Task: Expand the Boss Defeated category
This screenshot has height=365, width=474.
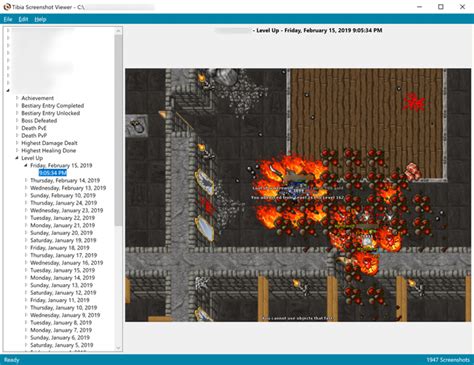Action: pos(17,120)
